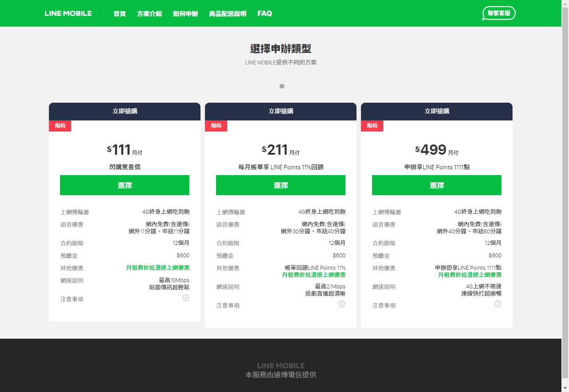Click the $111 月付 price text
Image resolution: width=569 pixels, height=392 pixels.
click(124, 150)
